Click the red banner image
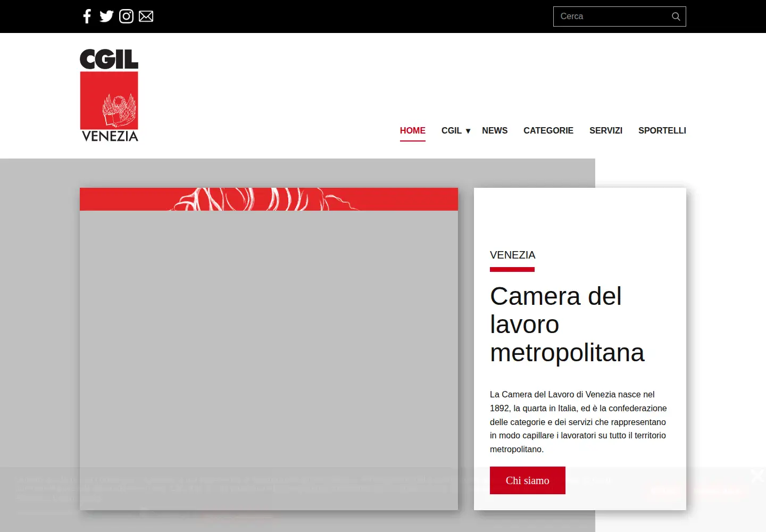The height and width of the screenshot is (532, 766). coord(269,199)
